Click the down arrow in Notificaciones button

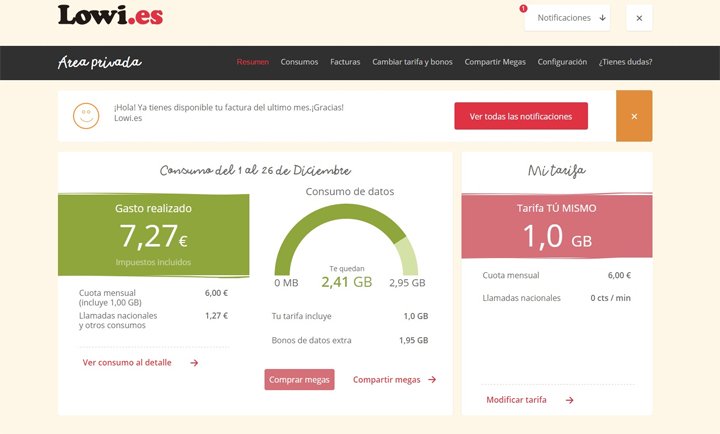point(602,18)
